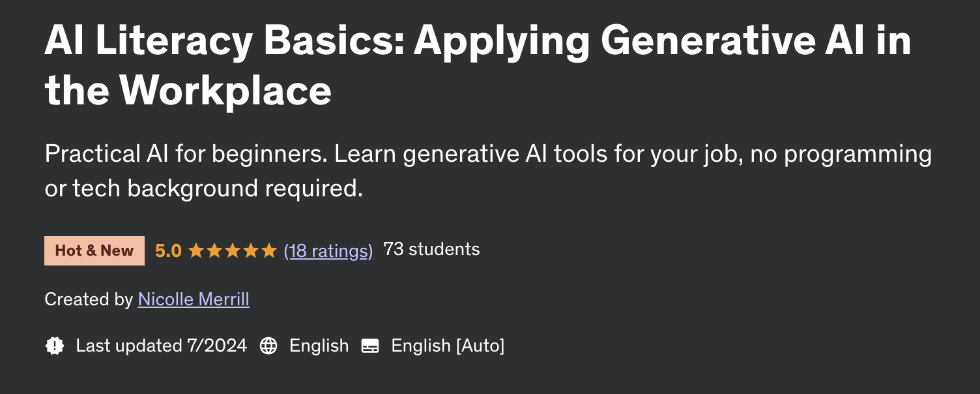This screenshot has height=394, width=980.
Task: Click the 'Last updated 7/2024' text
Action: pos(162,346)
